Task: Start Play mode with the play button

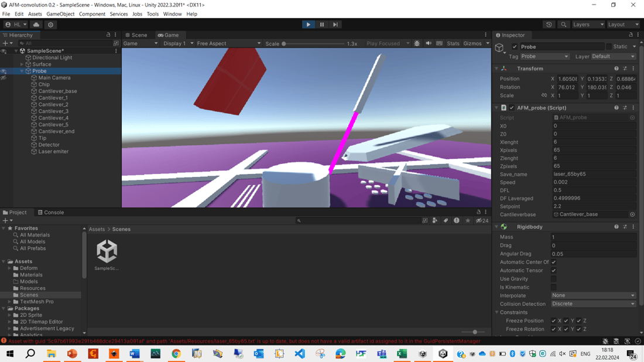Action: pos(308,25)
